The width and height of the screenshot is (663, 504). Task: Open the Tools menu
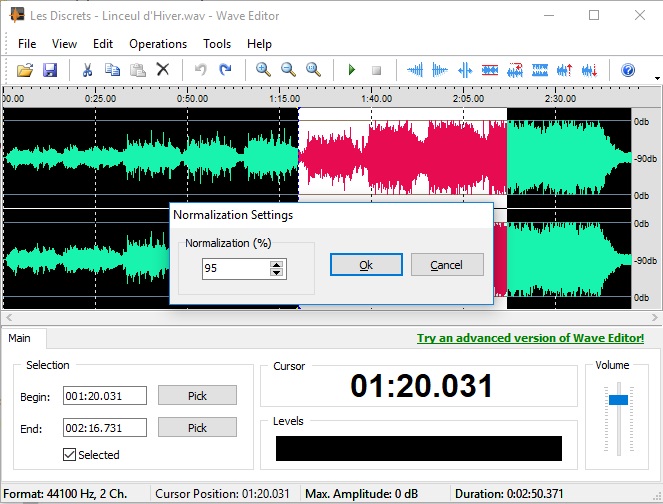[x=217, y=44]
